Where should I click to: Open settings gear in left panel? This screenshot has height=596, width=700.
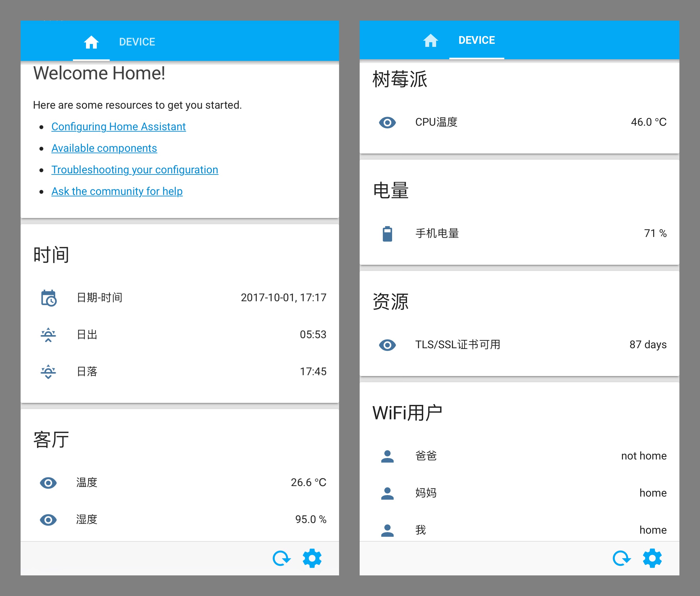[x=312, y=558]
